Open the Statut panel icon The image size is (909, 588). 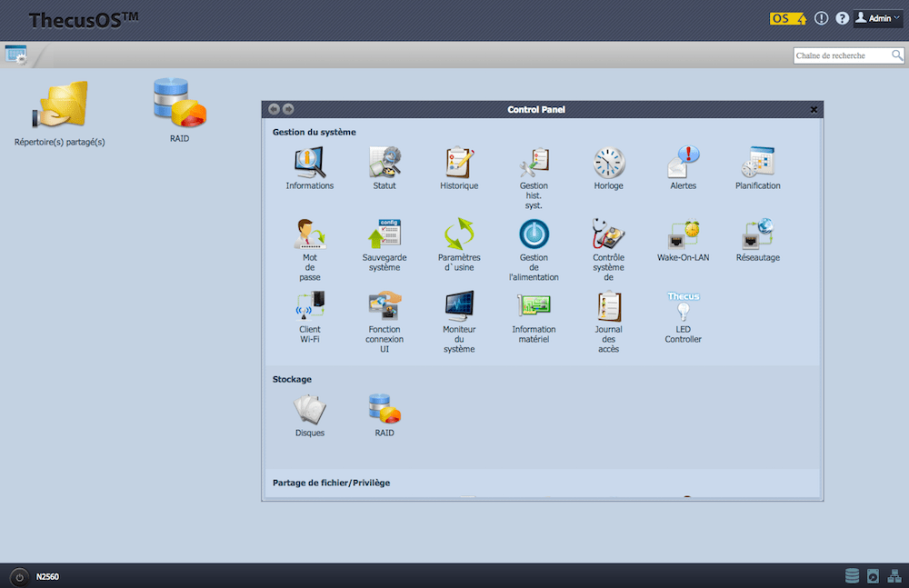(385, 168)
